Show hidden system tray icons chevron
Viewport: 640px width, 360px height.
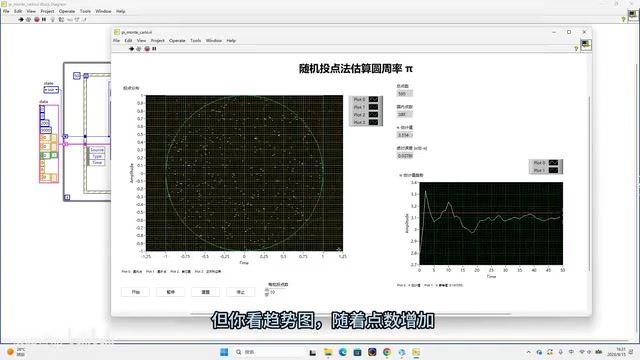tap(529, 352)
